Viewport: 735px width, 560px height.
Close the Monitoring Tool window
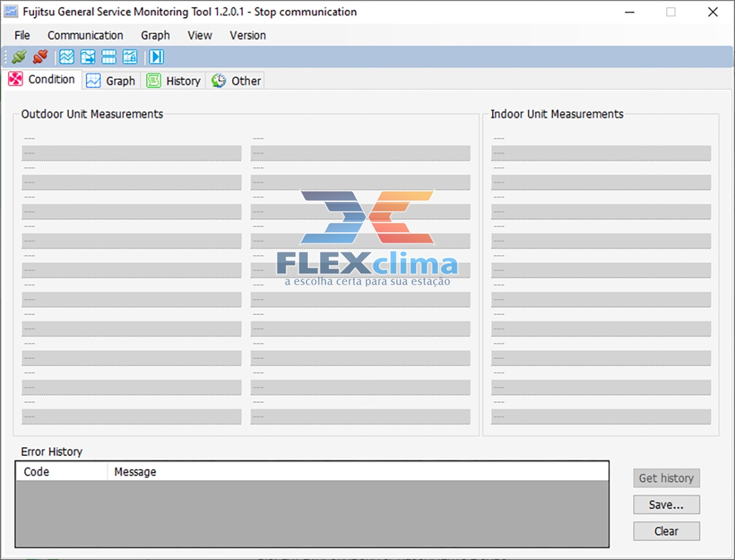pos(713,12)
